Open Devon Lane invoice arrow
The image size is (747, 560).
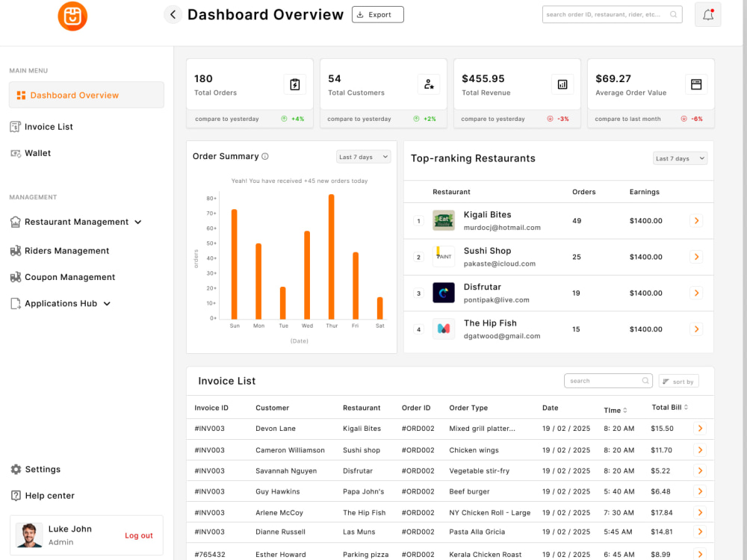point(700,429)
